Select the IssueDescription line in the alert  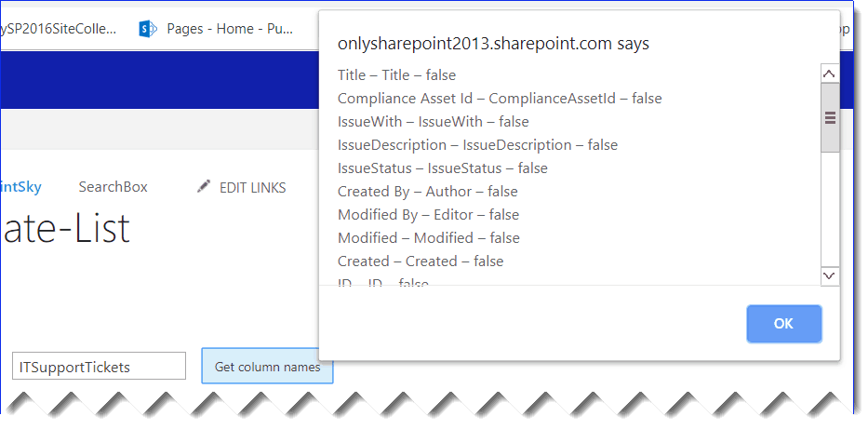click(x=477, y=145)
